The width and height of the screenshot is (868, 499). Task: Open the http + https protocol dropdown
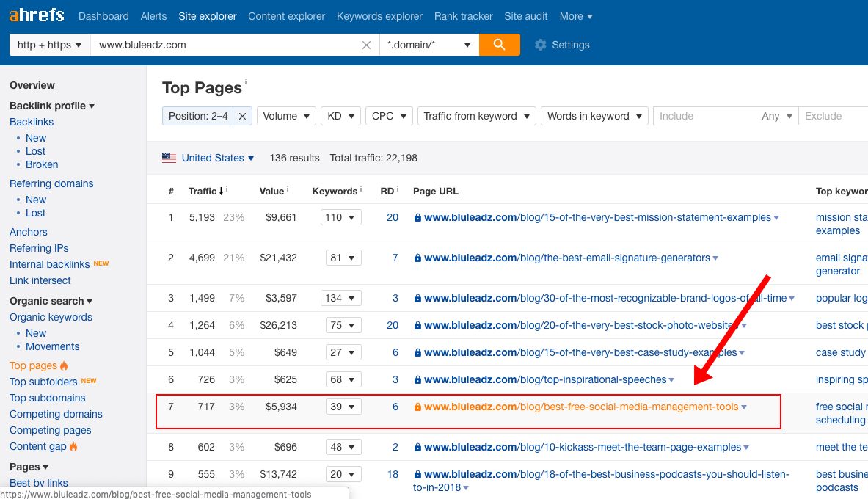(x=49, y=45)
